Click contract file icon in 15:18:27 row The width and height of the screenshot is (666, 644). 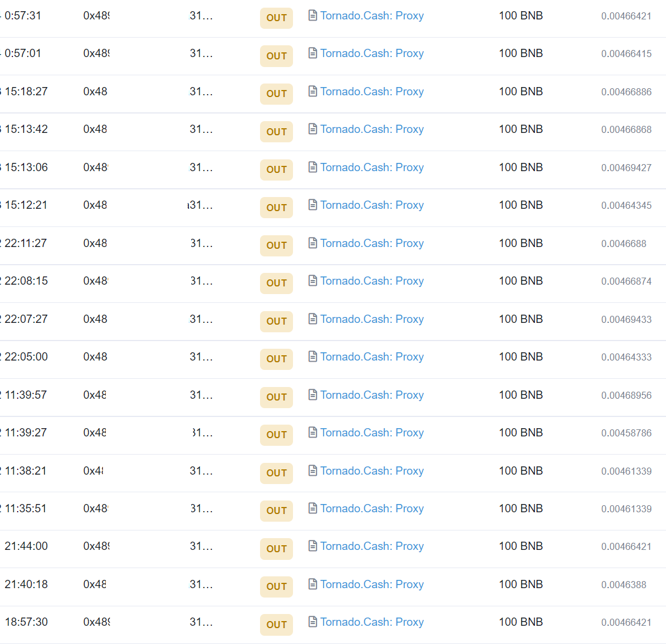[313, 91]
